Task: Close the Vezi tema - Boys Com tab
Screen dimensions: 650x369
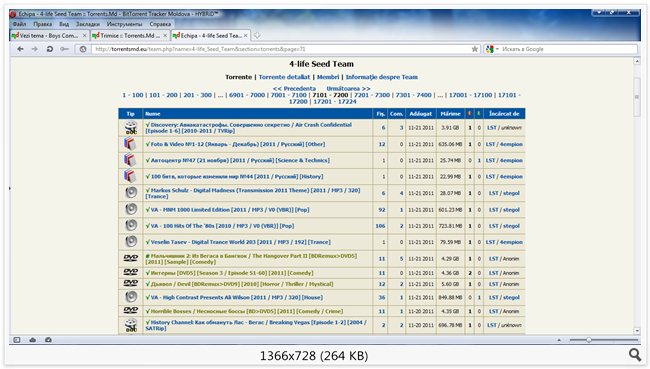Action: coord(85,36)
